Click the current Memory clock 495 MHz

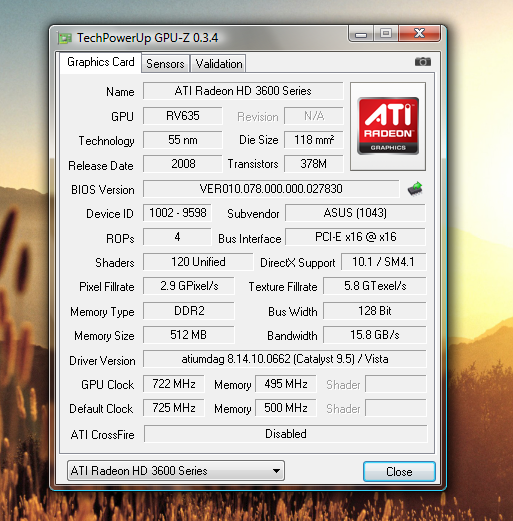286,384
